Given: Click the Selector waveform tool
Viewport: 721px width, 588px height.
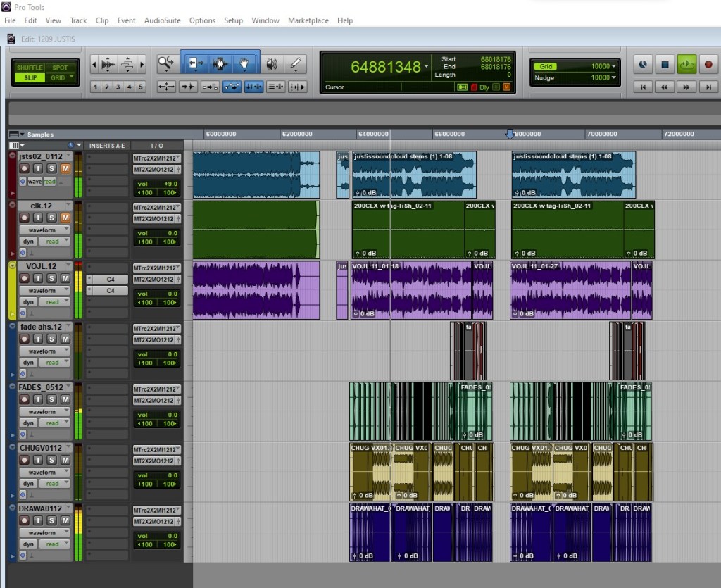Looking at the screenshot, I should (220, 64).
